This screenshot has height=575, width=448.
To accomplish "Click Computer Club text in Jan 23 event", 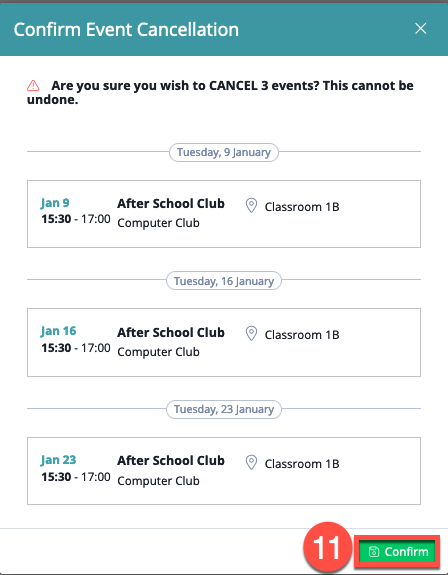I will [x=158, y=481].
